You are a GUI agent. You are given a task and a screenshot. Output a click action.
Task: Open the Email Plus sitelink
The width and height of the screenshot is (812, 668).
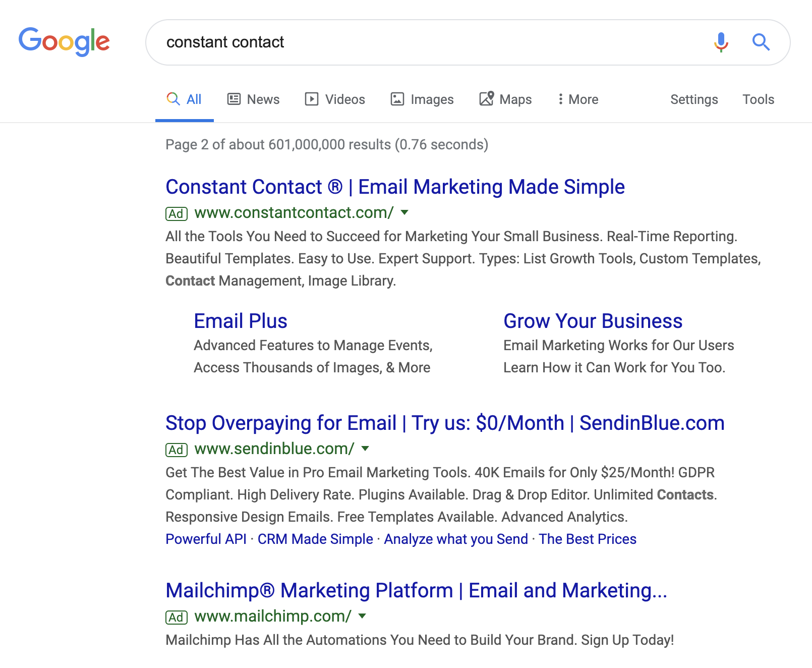pos(241,321)
